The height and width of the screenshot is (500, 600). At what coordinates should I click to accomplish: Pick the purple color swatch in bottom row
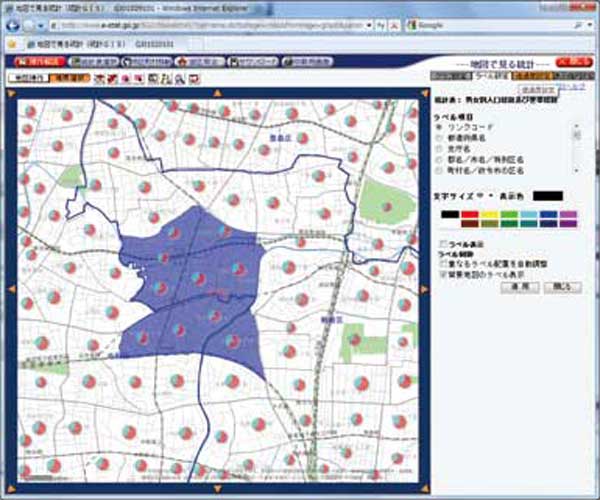pyautogui.click(x=568, y=224)
